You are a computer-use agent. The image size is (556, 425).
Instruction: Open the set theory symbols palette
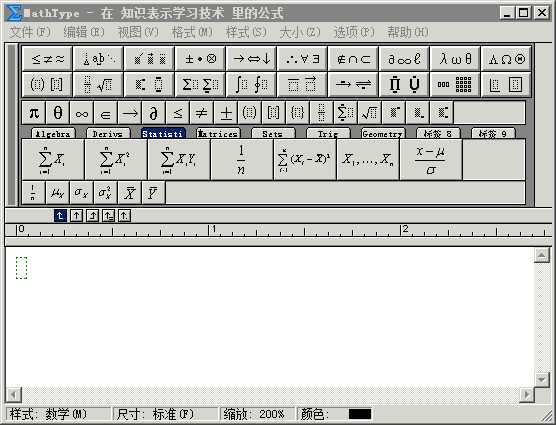point(353,58)
